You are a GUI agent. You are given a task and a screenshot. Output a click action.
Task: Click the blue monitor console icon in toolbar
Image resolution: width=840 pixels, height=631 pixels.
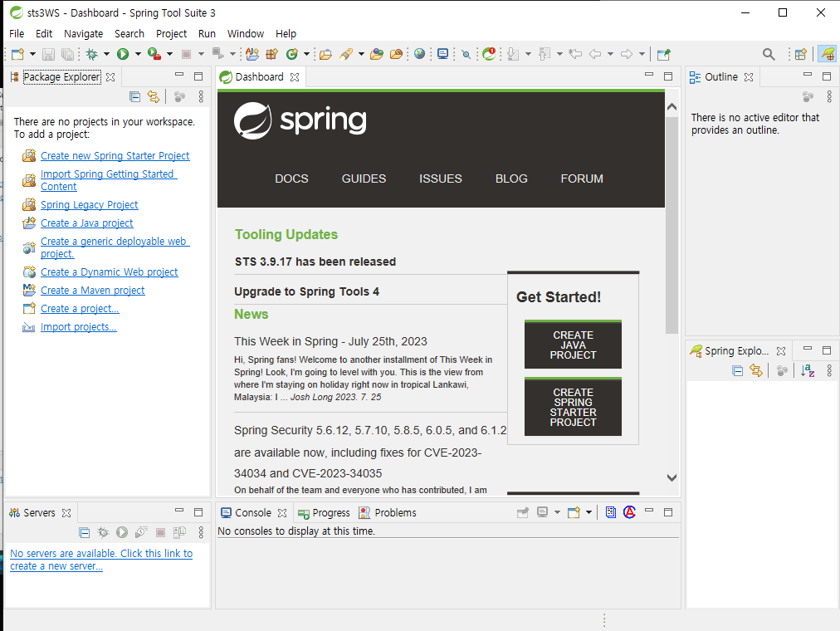coord(442,54)
